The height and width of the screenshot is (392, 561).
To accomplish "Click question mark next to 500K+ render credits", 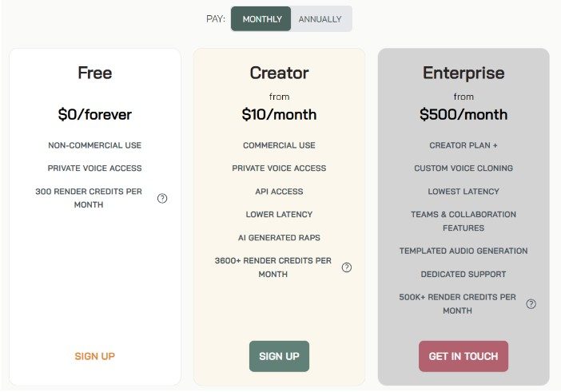I will (x=531, y=303).
